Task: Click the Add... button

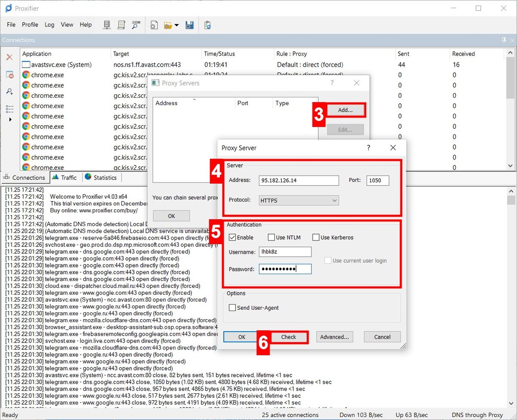Action: pyautogui.click(x=345, y=110)
